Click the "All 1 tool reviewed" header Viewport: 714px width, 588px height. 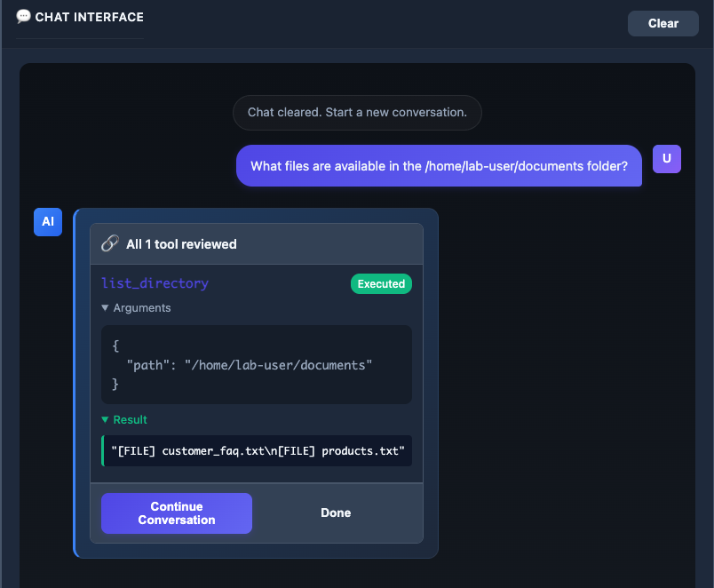[x=181, y=244]
